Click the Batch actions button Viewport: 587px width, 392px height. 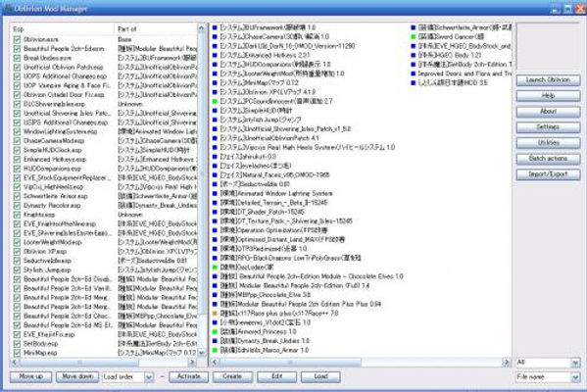tap(548, 159)
